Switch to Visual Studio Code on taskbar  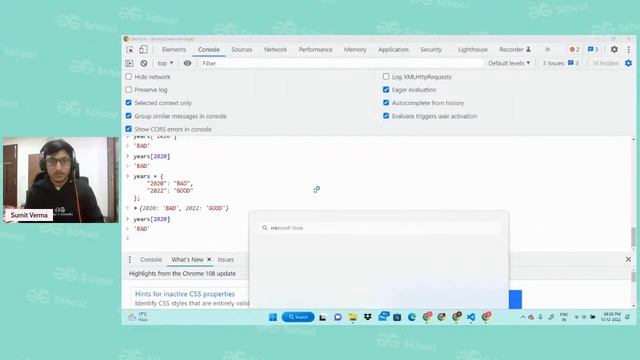pyautogui.click(x=471, y=317)
